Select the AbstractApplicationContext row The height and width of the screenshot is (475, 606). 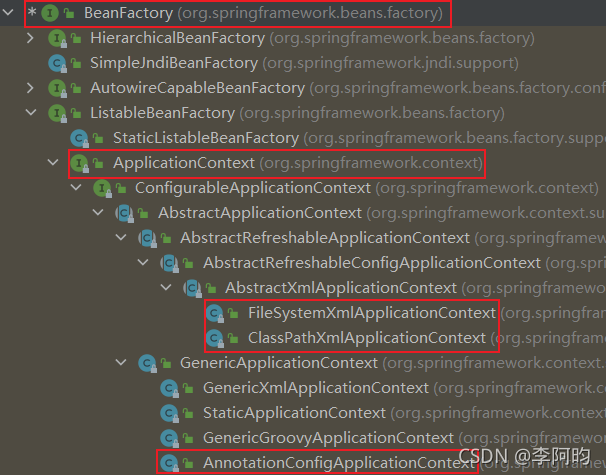coord(303,213)
